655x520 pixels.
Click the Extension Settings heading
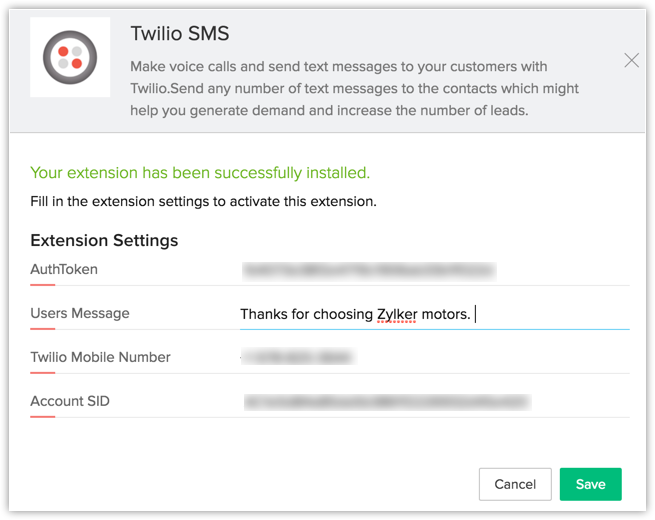click(x=104, y=240)
